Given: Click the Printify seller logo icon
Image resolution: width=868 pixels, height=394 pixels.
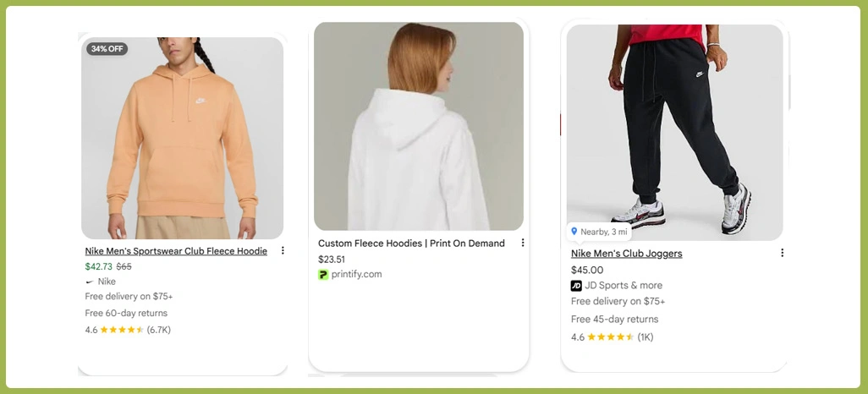Looking at the screenshot, I should 323,275.
